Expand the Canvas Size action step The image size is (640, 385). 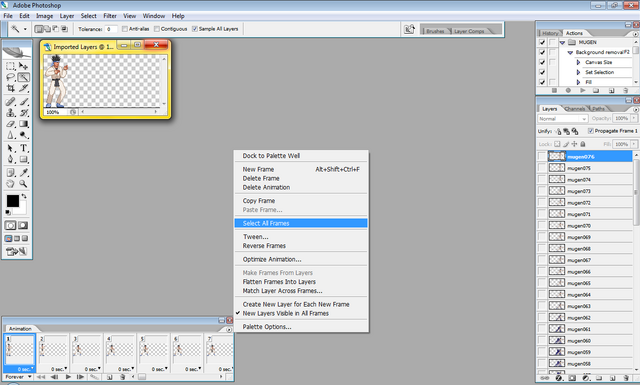point(578,62)
